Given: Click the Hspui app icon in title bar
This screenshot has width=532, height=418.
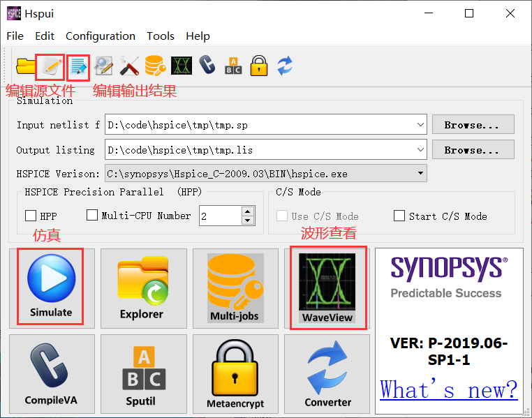Looking at the screenshot, I should (x=13, y=13).
